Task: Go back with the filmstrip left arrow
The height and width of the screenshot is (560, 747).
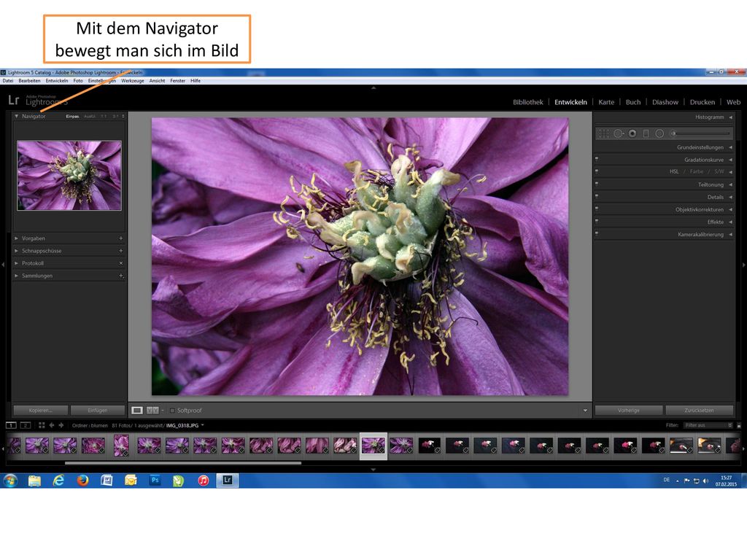Action: click(52, 425)
